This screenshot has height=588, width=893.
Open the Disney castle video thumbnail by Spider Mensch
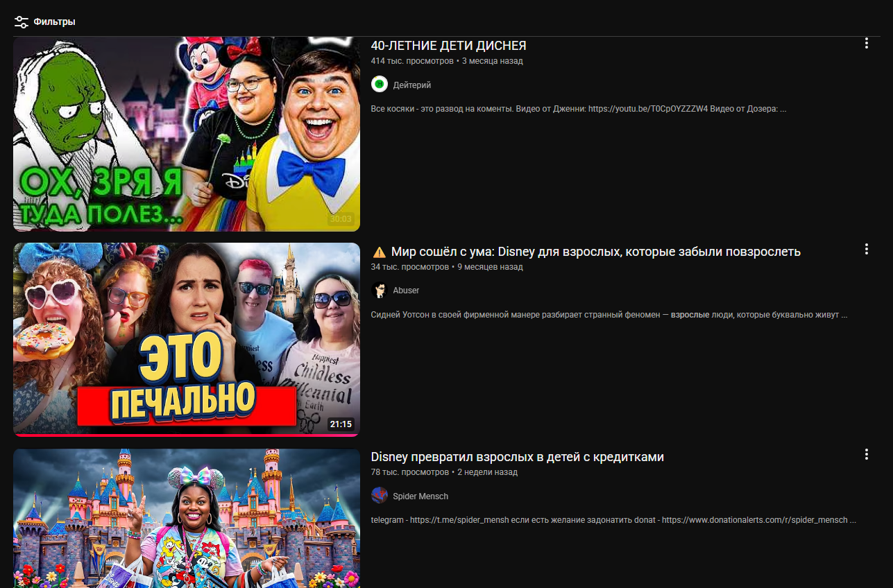click(x=187, y=518)
